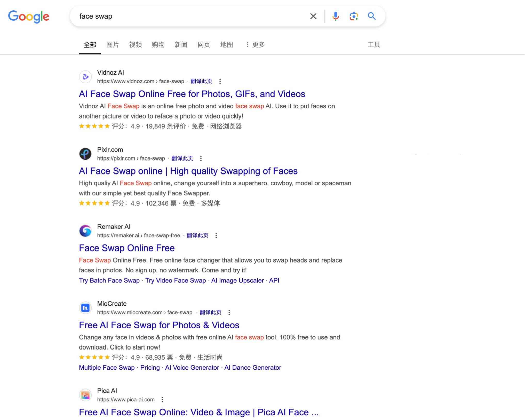The height and width of the screenshot is (420, 525).
Task: Open the 新闻 tab
Action: pos(181,45)
